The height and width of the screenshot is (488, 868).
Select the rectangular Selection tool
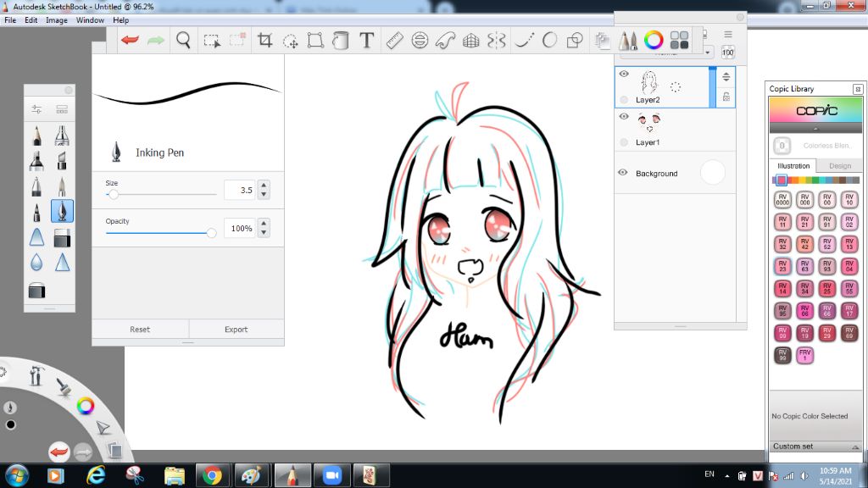[211, 41]
